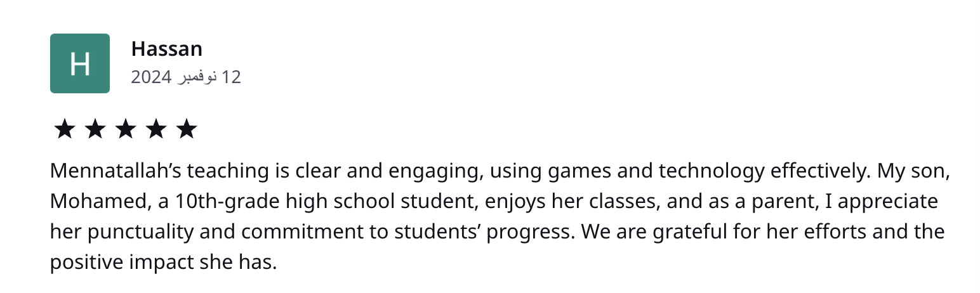The width and height of the screenshot is (980, 293).
Task: Click the green H avatar icon
Action: click(x=80, y=63)
